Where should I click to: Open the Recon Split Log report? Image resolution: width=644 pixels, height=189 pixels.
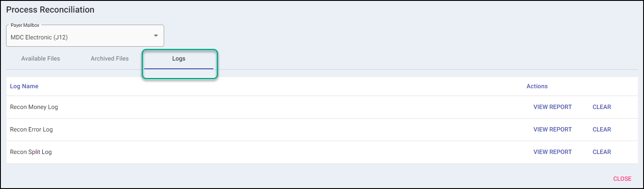pos(552,152)
